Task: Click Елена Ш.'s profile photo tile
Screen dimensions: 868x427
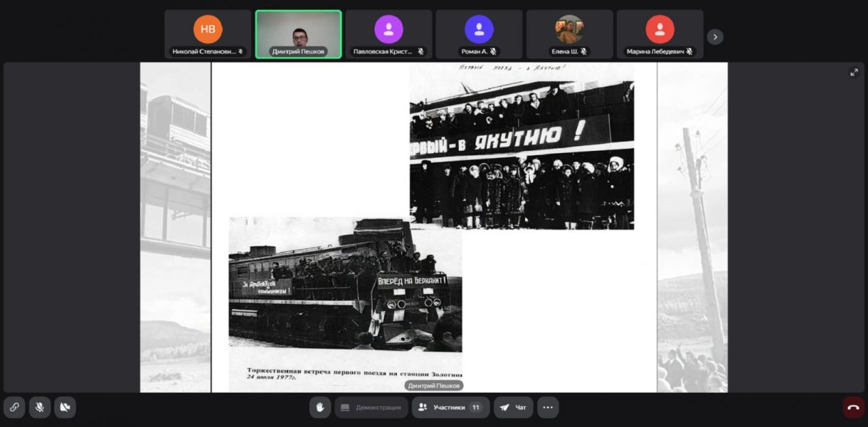Action: click(569, 30)
